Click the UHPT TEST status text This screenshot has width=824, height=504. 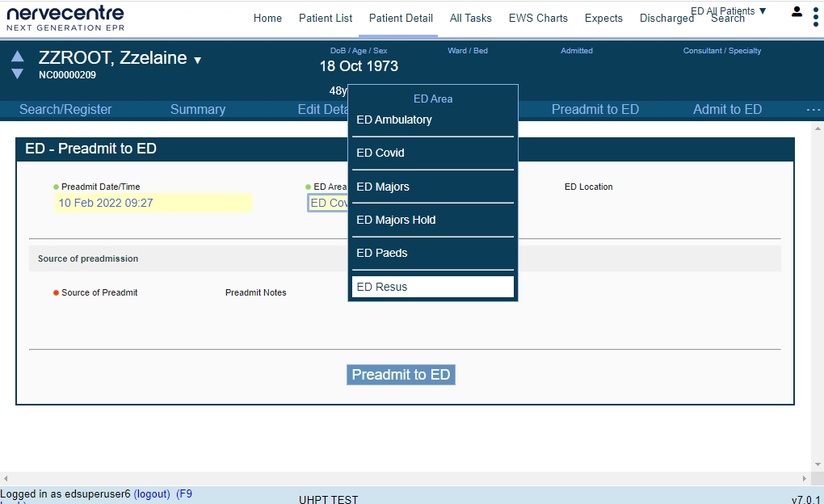pyautogui.click(x=329, y=498)
